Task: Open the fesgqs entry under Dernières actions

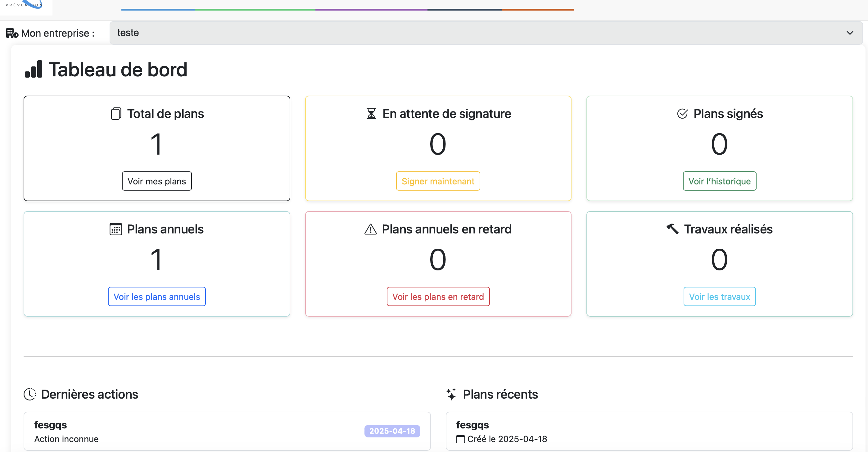Action: tap(227, 431)
